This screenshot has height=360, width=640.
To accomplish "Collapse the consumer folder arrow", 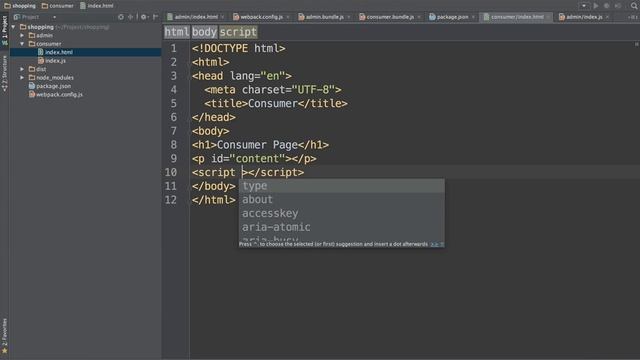I will pos(22,44).
